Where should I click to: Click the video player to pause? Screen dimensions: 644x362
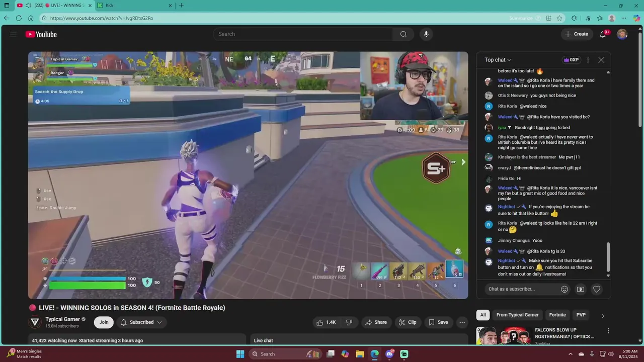coord(248,175)
